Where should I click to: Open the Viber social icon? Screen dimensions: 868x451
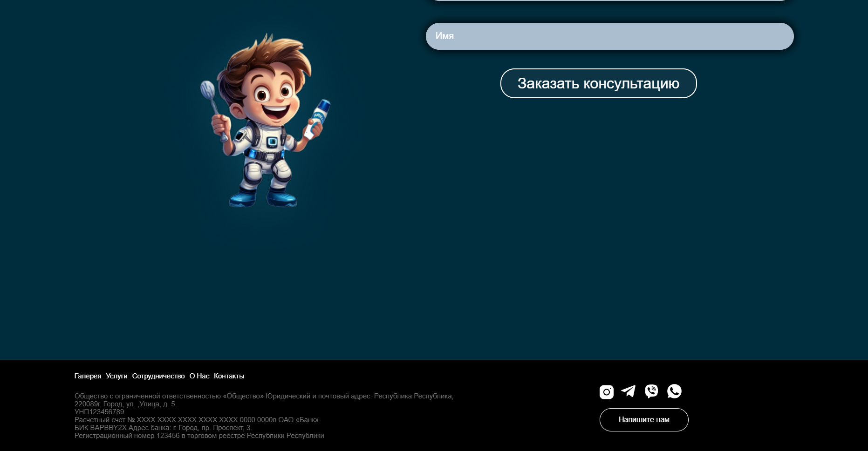651,391
